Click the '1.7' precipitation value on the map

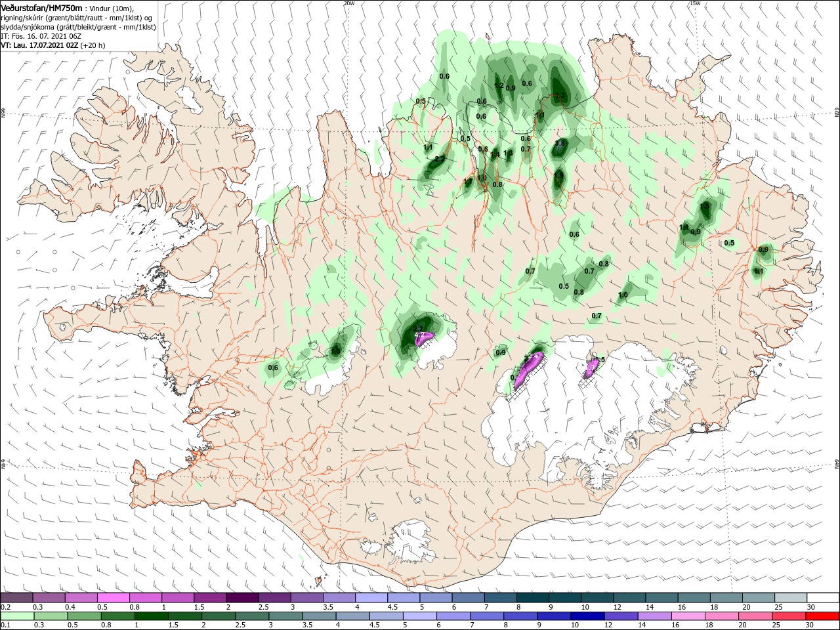[x=468, y=181]
